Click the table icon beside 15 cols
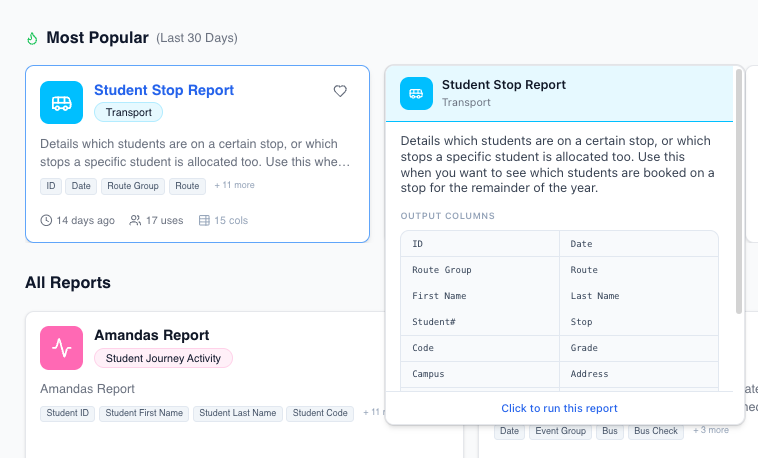Image resolution: width=758 pixels, height=458 pixels. (x=204, y=220)
